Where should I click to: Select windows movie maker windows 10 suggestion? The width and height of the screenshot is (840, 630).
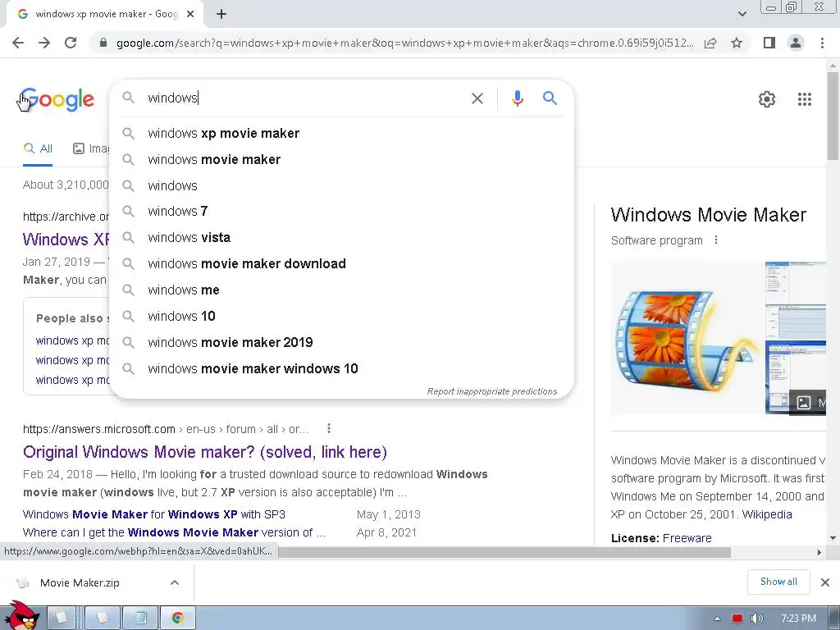pyautogui.click(x=342, y=368)
